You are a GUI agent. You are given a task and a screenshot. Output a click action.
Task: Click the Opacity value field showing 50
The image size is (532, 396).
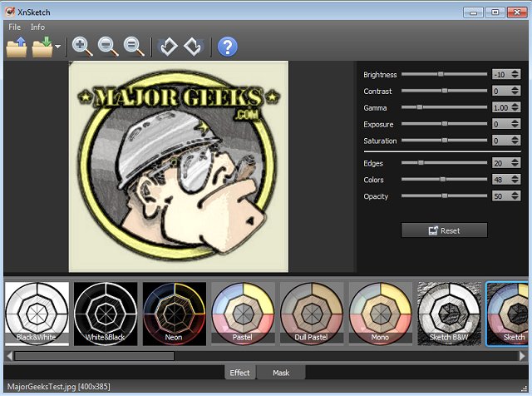(501, 196)
